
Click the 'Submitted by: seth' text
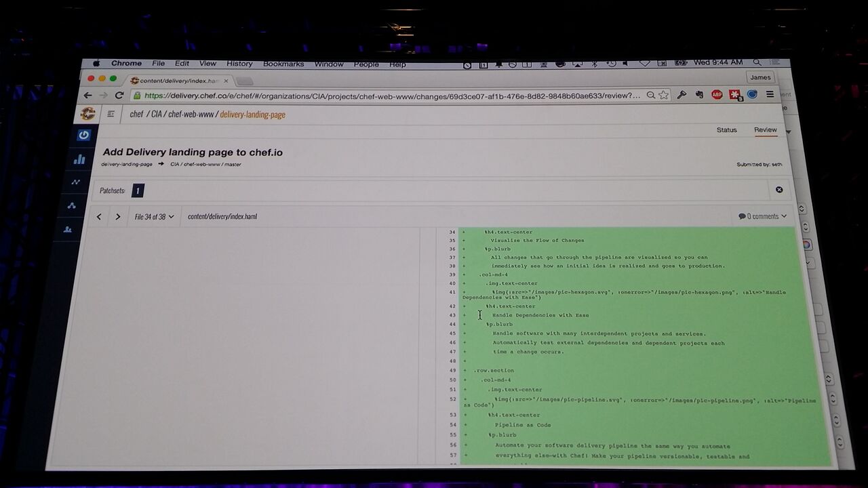[759, 165]
